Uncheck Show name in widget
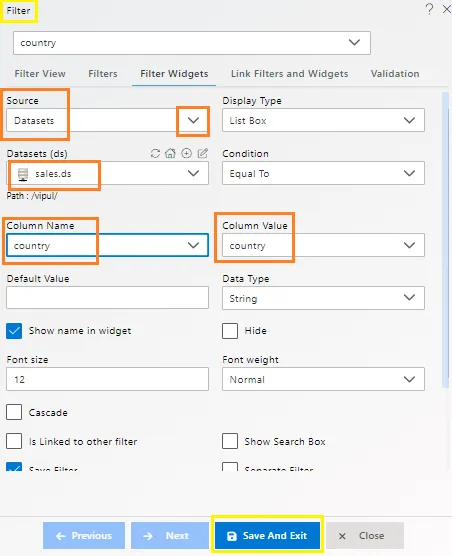 [x=14, y=331]
